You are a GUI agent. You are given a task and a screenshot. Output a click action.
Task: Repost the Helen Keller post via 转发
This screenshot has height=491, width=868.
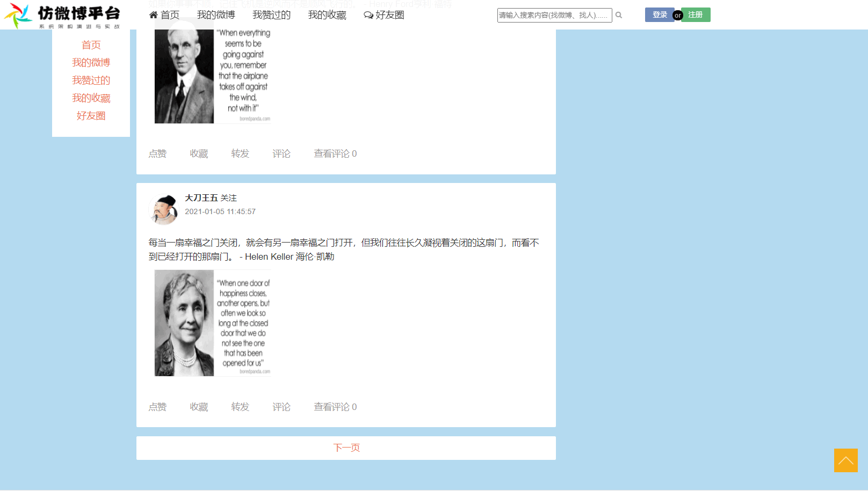[x=240, y=407]
